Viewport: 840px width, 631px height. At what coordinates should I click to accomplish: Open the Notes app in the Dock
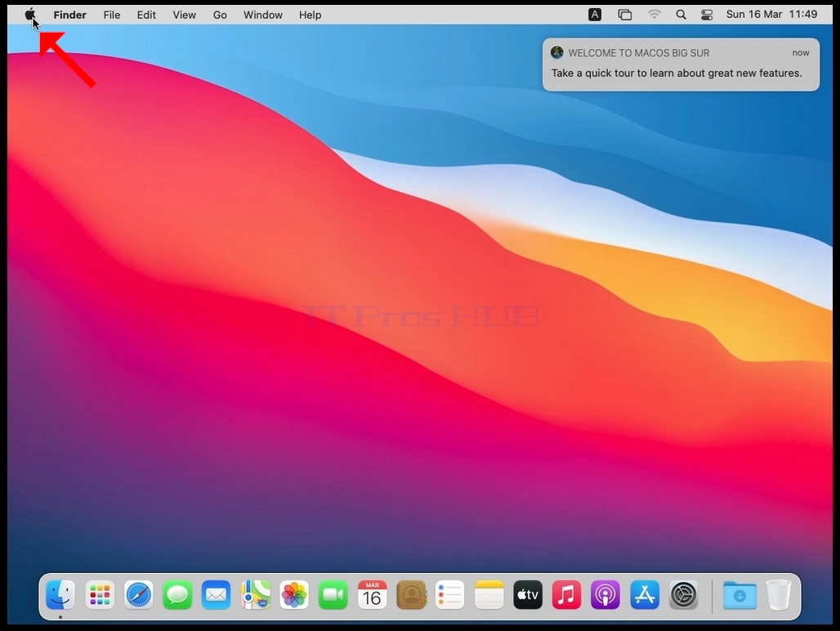pyautogui.click(x=489, y=594)
